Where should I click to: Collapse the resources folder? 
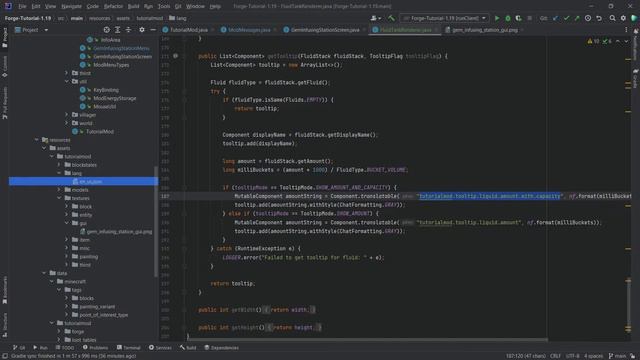[x=37, y=140]
